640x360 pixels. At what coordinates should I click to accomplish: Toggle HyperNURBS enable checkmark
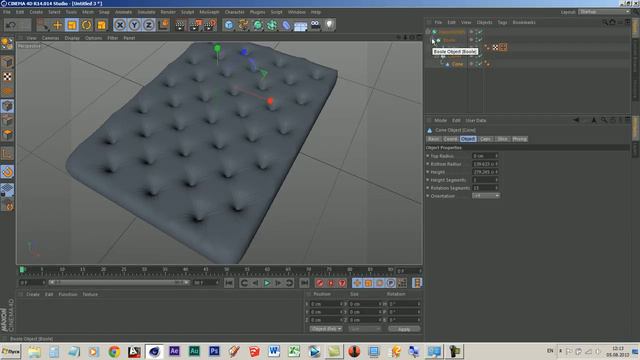(480, 32)
